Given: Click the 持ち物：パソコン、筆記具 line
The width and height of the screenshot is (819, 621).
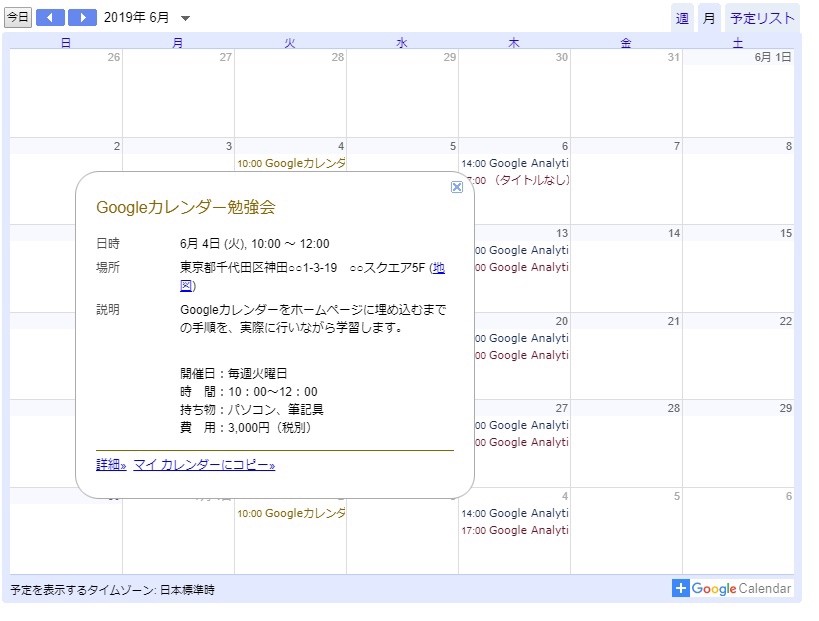Looking at the screenshot, I should coord(252,409).
